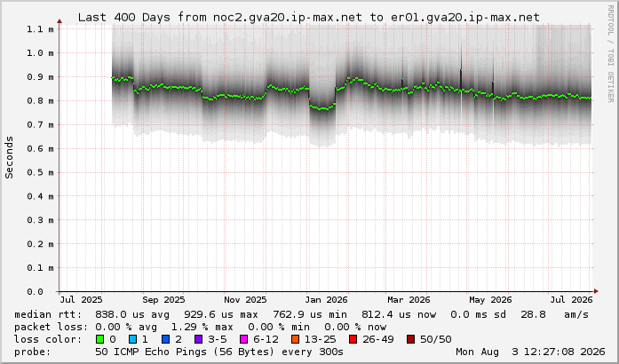The height and width of the screenshot is (364, 619).
Task: Click the '0.9 m' y-axis tick label
Action: (40, 77)
